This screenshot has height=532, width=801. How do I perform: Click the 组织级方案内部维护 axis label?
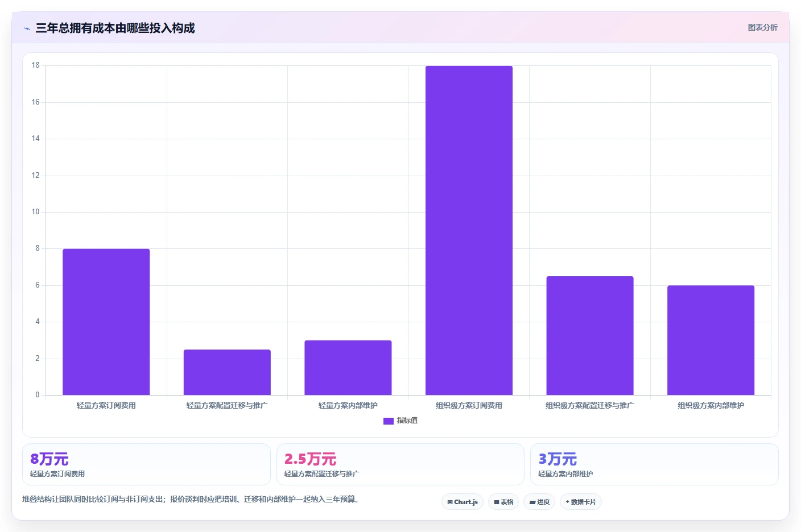click(x=711, y=405)
